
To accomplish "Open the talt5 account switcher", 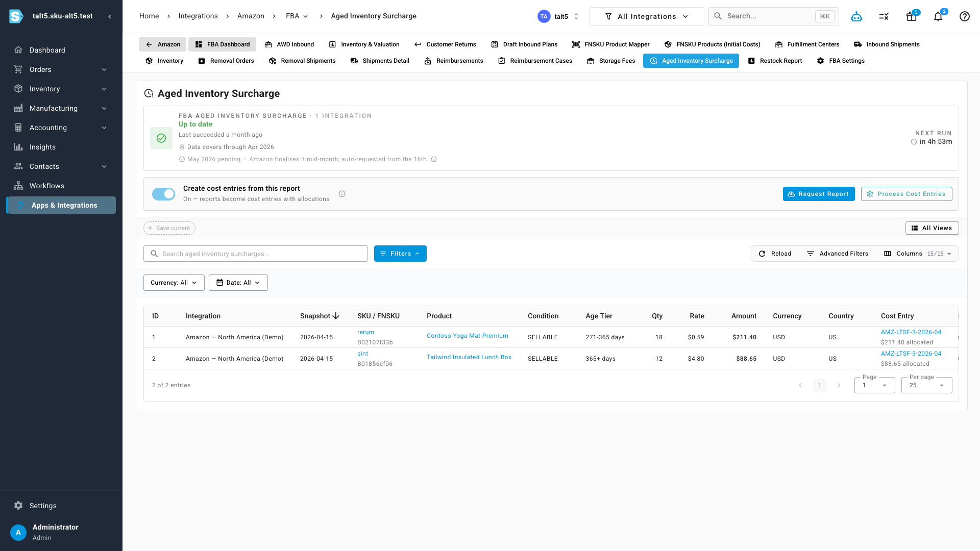I will (x=559, y=16).
